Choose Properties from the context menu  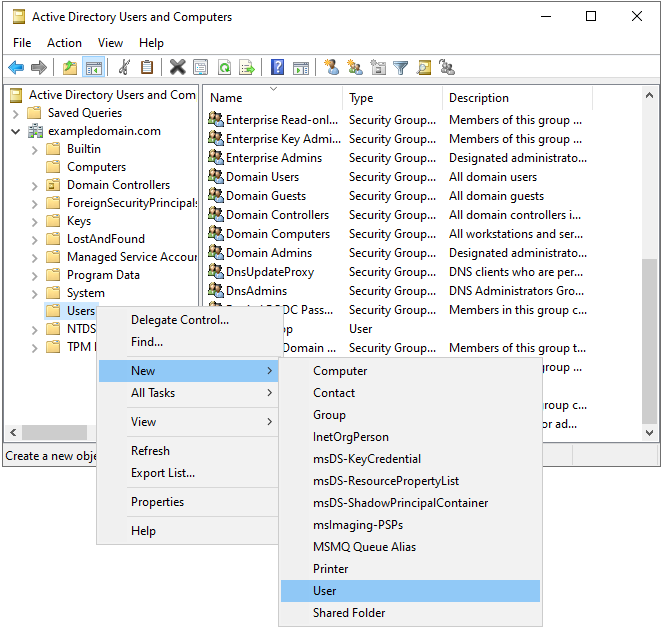[x=188, y=502]
